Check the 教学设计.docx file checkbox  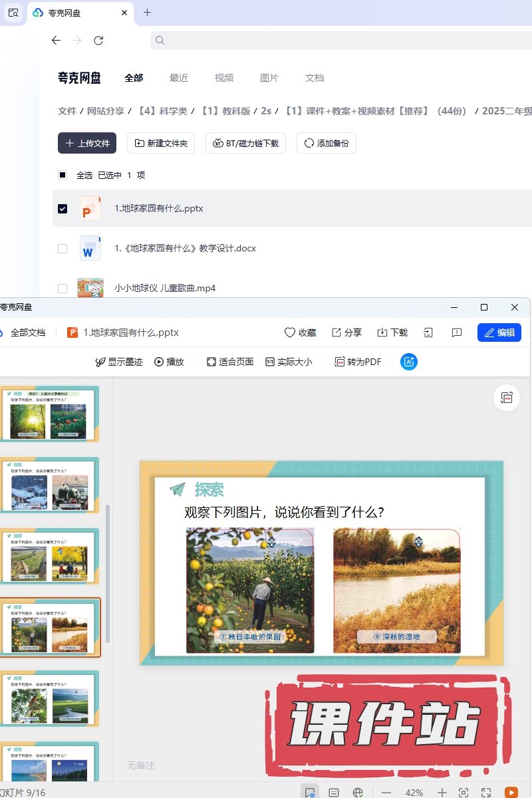pos(63,249)
